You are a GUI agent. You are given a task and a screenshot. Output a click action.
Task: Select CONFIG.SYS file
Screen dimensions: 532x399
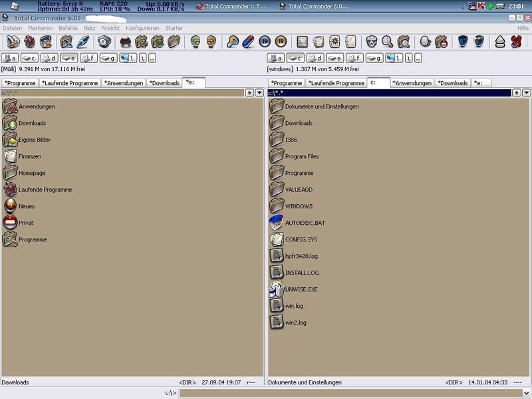click(293, 239)
